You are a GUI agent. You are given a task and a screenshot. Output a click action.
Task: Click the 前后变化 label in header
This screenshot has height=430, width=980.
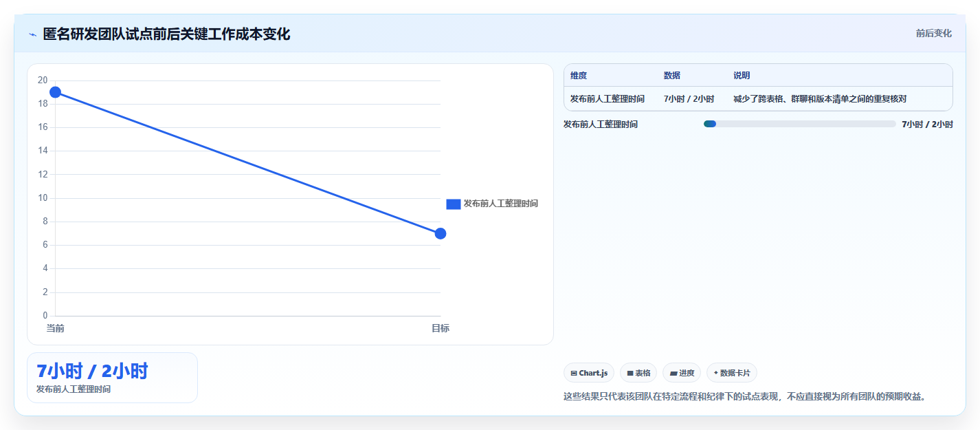(x=933, y=33)
